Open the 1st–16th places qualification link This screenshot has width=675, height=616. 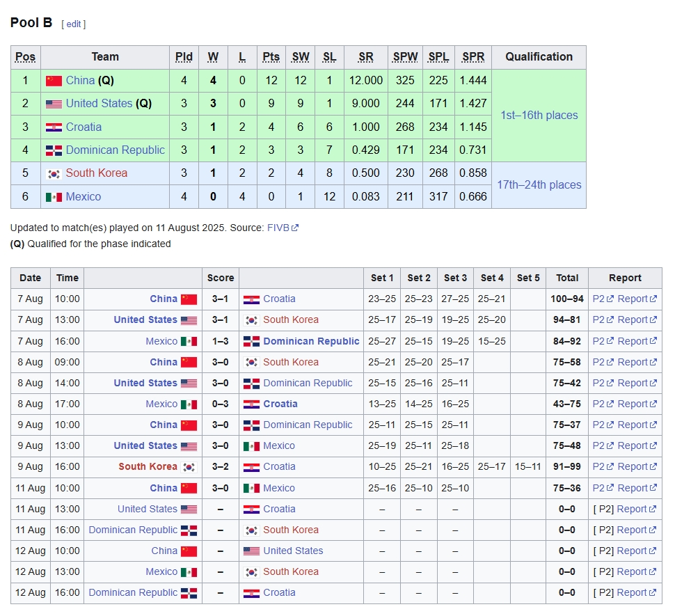(x=539, y=116)
